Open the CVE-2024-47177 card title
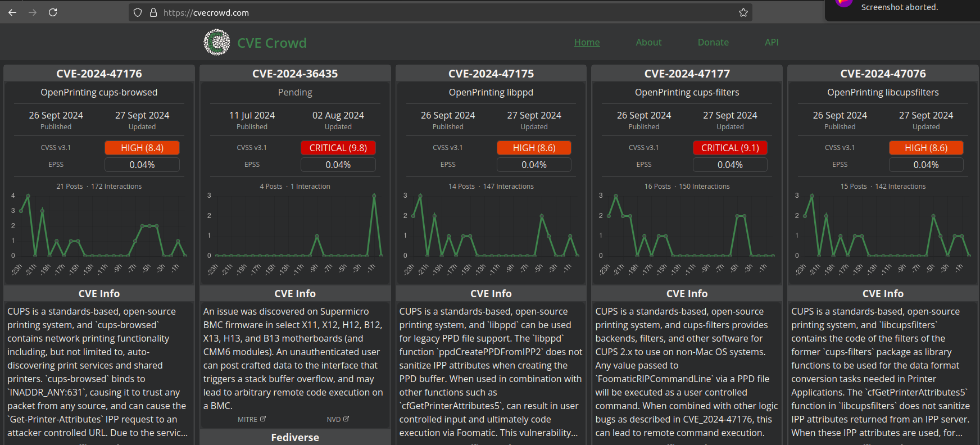Viewport: 980px width, 445px height. [x=687, y=74]
